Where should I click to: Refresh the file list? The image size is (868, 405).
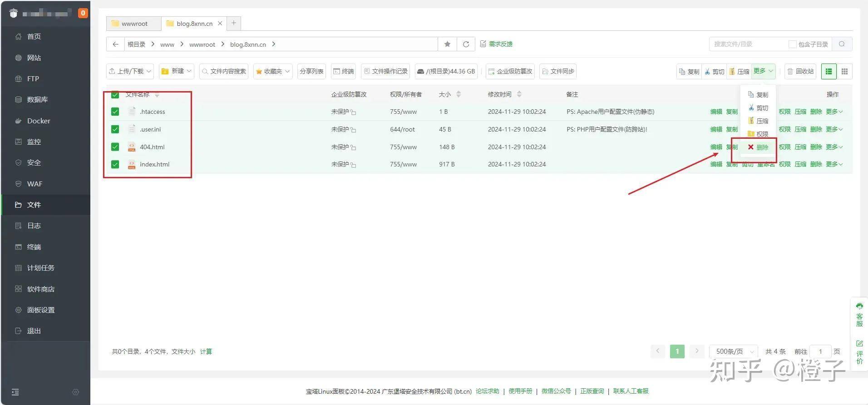tap(466, 44)
